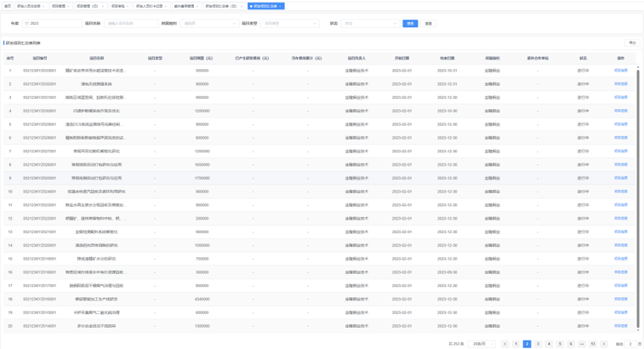Close the 研发人员打卡记录 tab
Screen dimensions: 644x349
[165, 6]
